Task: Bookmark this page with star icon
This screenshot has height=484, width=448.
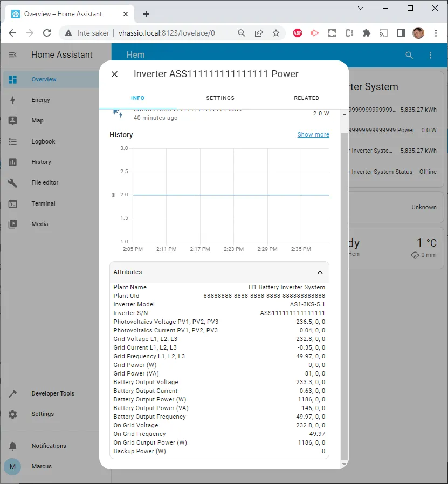Action: pyautogui.click(x=276, y=33)
